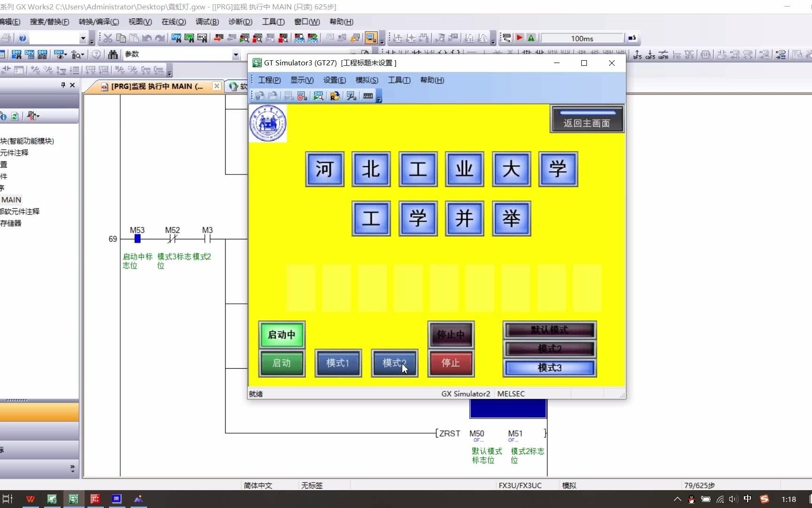Click the stop monitoring red icon with magnifier
The width and height of the screenshot is (812, 508).
point(258,38)
